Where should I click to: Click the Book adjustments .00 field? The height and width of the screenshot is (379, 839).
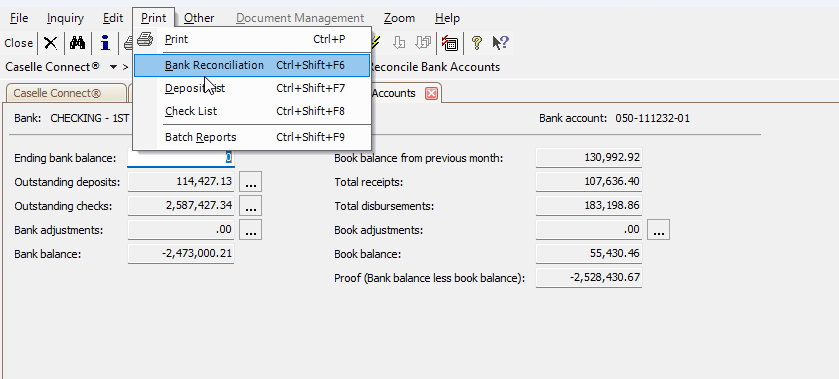coord(589,229)
